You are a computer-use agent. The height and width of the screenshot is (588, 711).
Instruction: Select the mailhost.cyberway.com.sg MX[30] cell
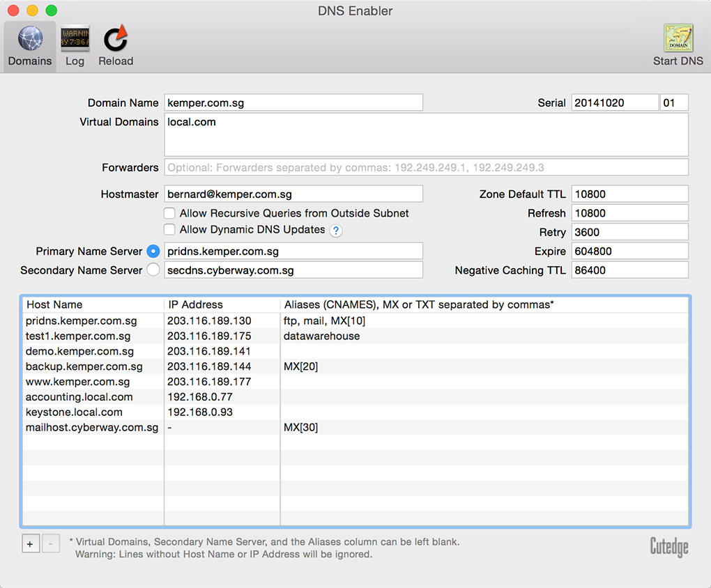coord(300,427)
